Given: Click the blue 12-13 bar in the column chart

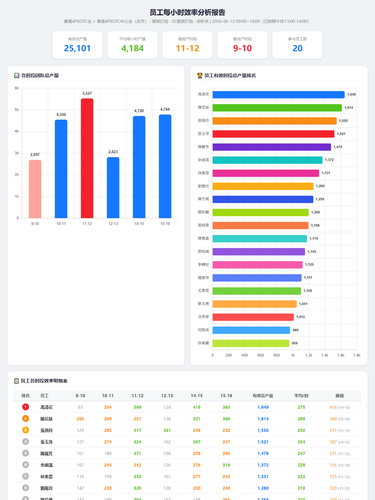Looking at the screenshot, I should [113, 188].
